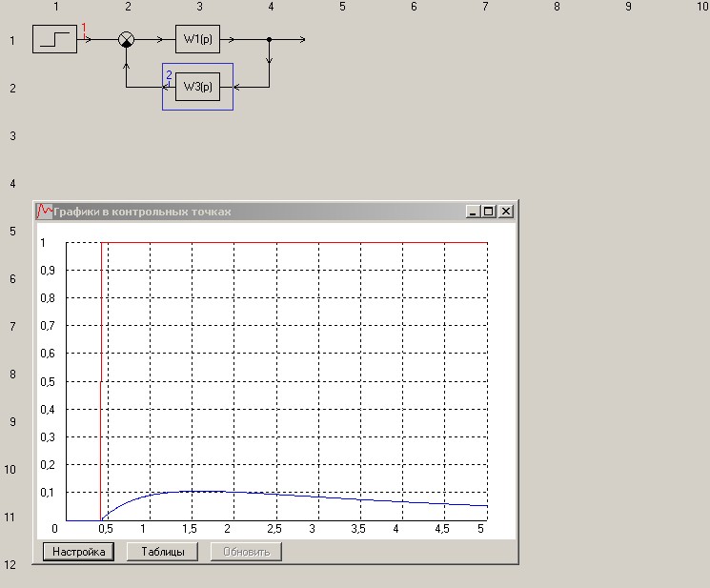Click row number 12 in left ruler
Screen dimensions: 710x588
coord(10,565)
